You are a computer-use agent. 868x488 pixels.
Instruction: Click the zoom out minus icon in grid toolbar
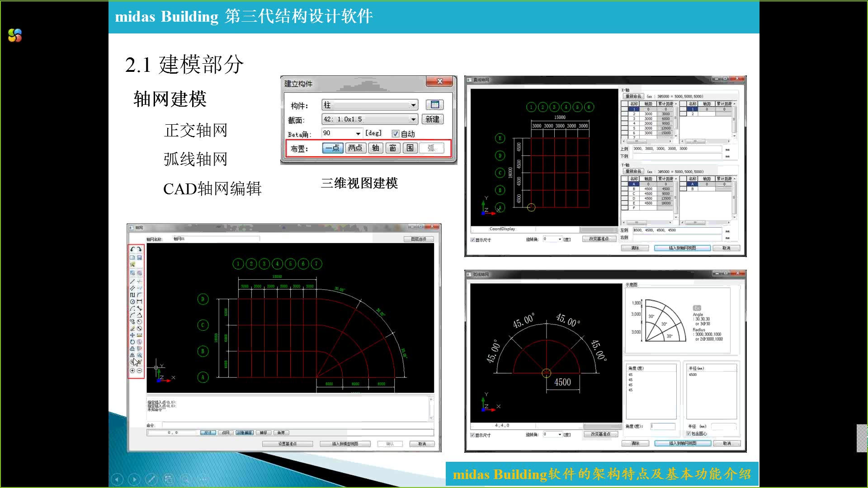(139, 371)
